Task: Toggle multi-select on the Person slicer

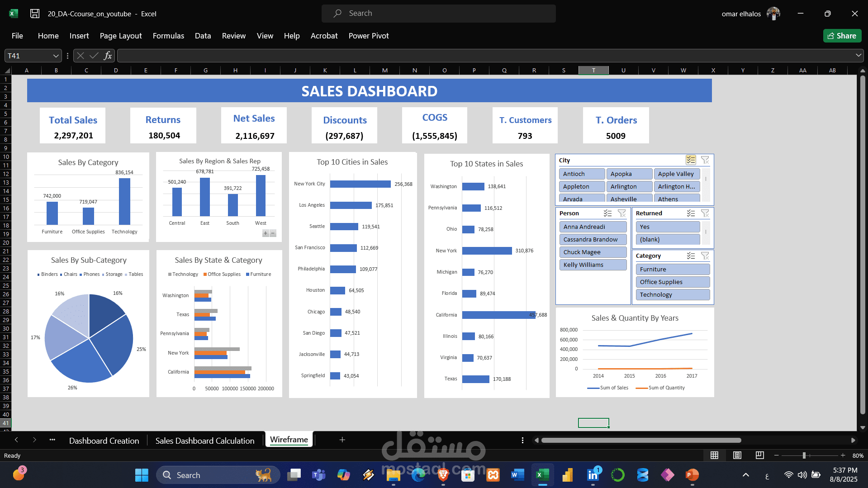Action: point(607,213)
